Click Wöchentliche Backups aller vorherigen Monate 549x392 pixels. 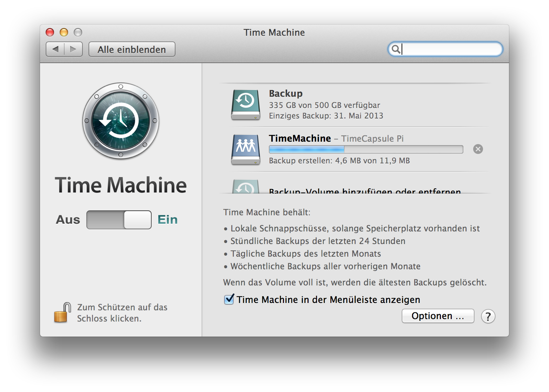(x=322, y=266)
